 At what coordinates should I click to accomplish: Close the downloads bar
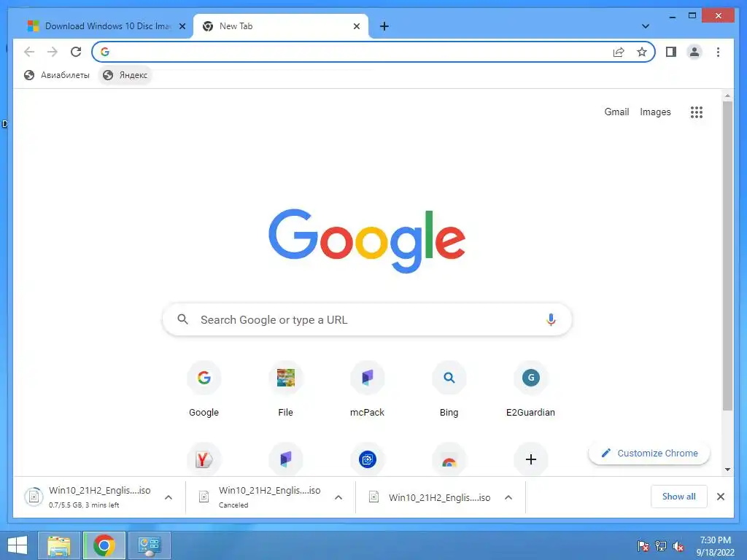720,497
